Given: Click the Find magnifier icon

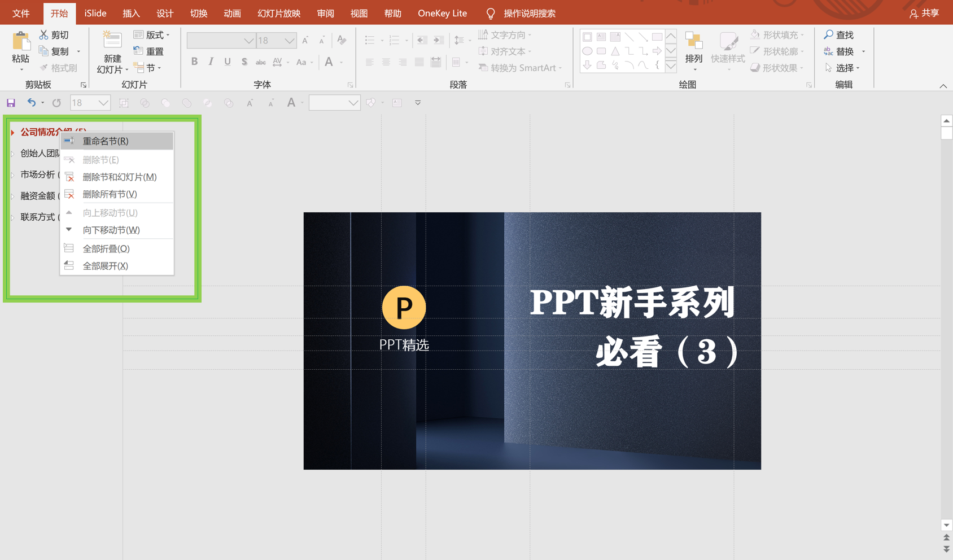Looking at the screenshot, I should pyautogui.click(x=828, y=35).
